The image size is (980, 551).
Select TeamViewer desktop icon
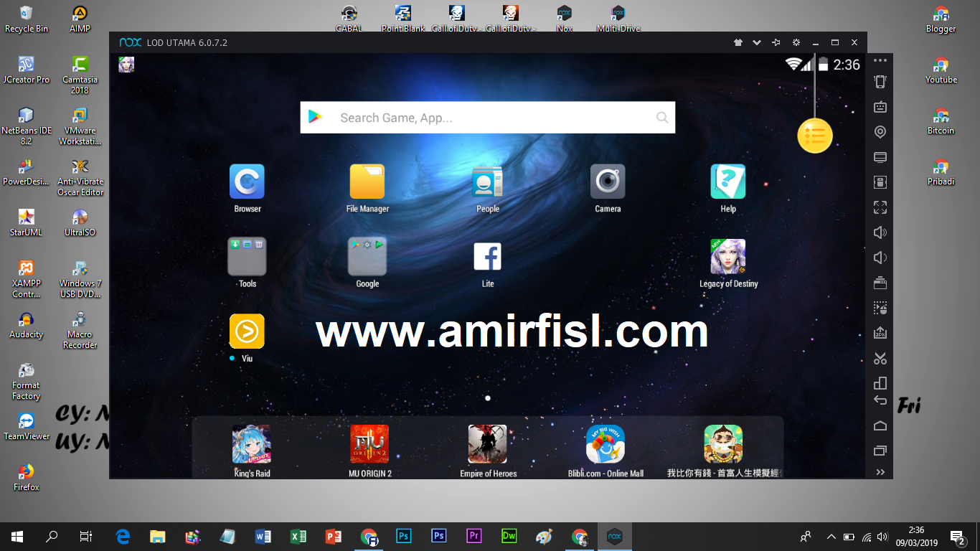[x=27, y=426]
